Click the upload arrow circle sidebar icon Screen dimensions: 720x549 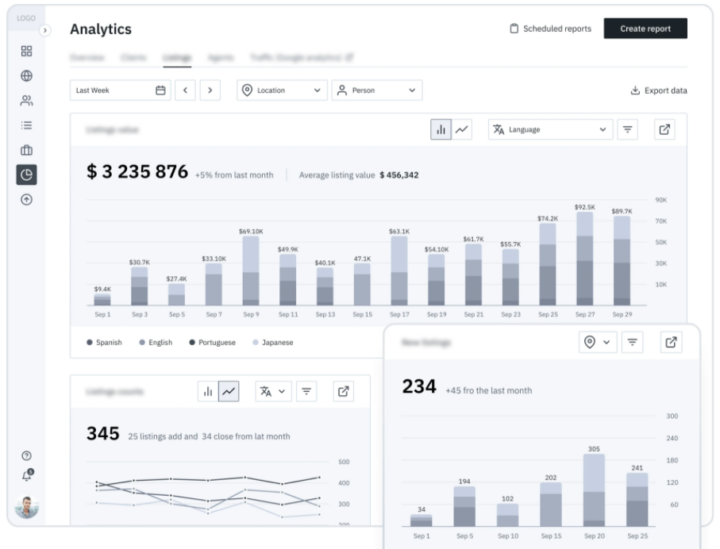click(x=27, y=200)
